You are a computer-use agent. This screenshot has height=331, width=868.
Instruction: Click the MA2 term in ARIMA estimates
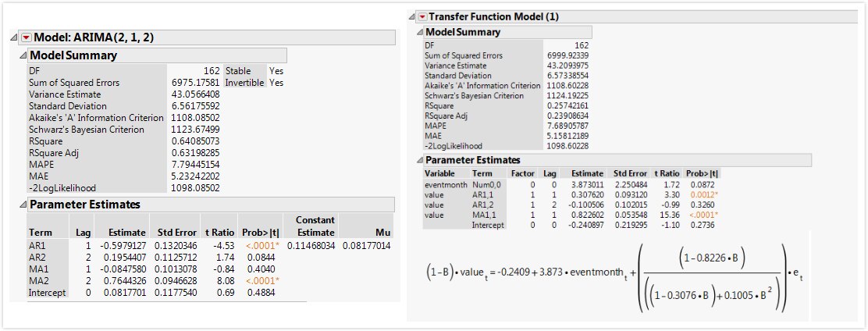point(37,280)
